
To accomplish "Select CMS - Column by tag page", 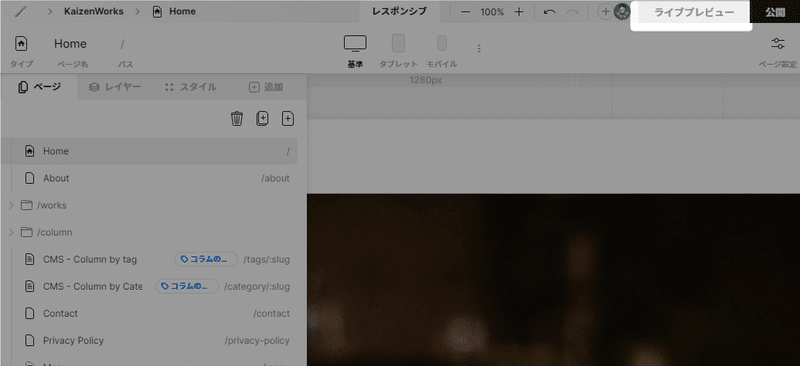I will 149,259.
